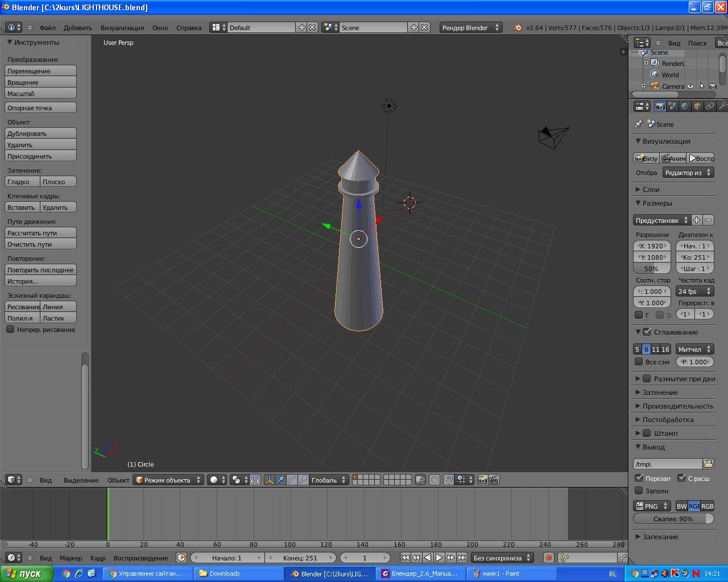
Task: Click the Гладко shading button
Action: [x=22, y=181]
